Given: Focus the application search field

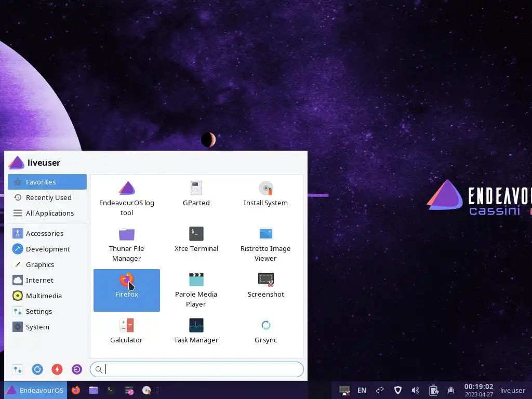Looking at the screenshot, I should click(197, 369).
